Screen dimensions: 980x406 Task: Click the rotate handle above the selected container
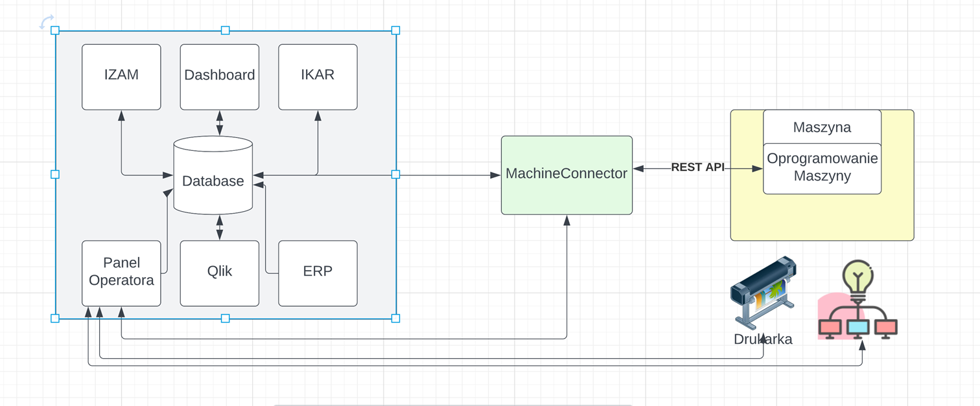45,21
